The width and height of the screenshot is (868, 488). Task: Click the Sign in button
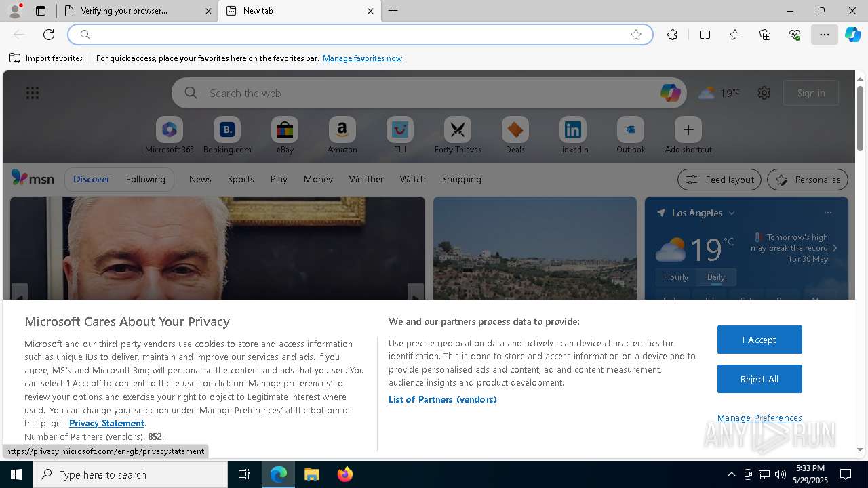[x=811, y=93]
